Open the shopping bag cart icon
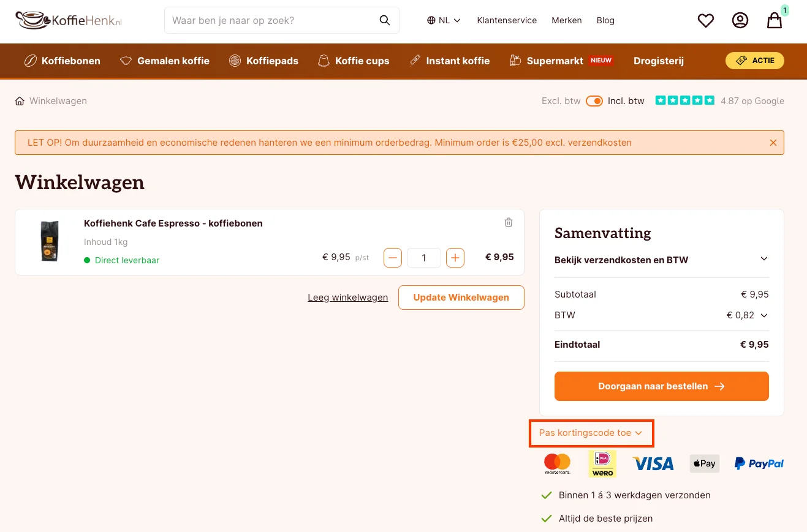This screenshot has width=807, height=532. click(x=775, y=20)
